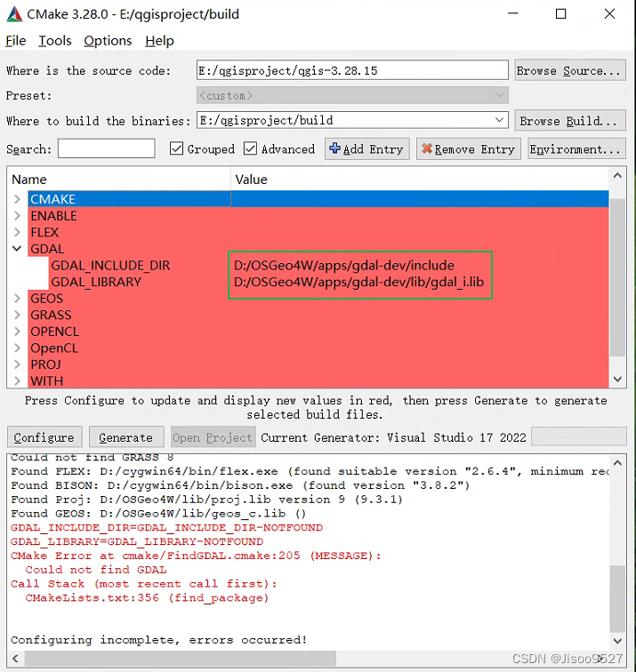Open the File menu
This screenshot has width=636, height=672.
click(x=16, y=41)
